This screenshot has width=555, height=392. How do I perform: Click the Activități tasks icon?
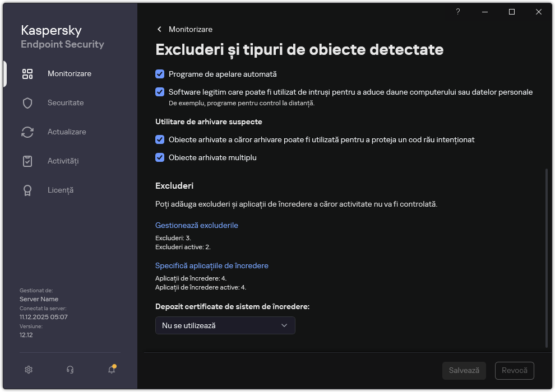[x=27, y=161]
